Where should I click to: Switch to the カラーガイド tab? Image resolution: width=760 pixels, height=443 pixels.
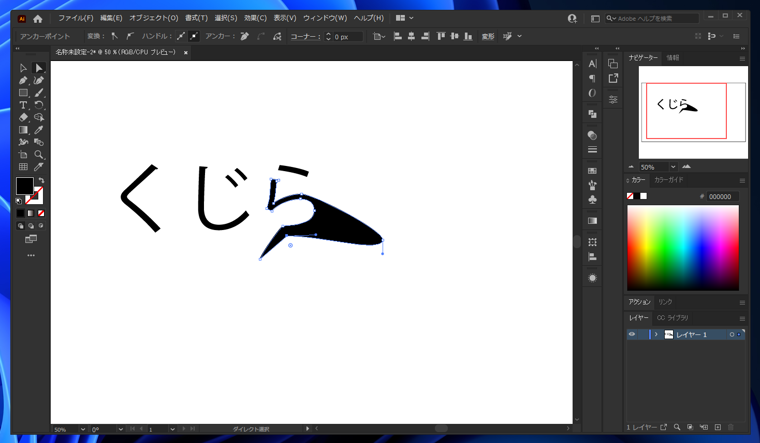click(668, 180)
